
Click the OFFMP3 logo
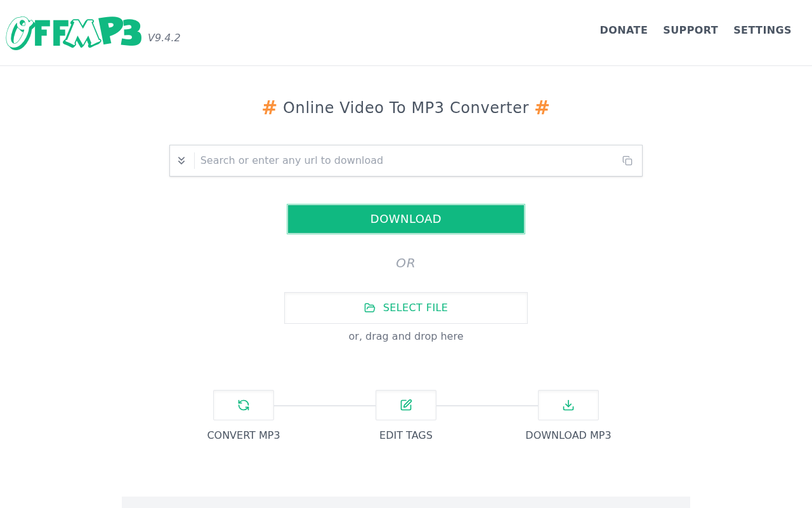(74, 33)
